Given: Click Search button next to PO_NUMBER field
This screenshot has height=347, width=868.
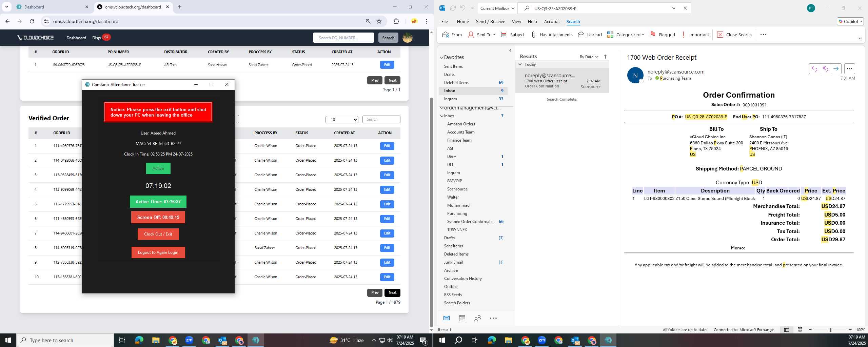Looking at the screenshot, I should (x=388, y=38).
